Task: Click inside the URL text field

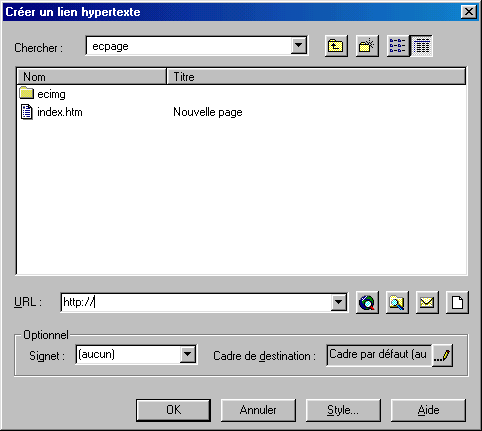Action: click(x=197, y=302)
